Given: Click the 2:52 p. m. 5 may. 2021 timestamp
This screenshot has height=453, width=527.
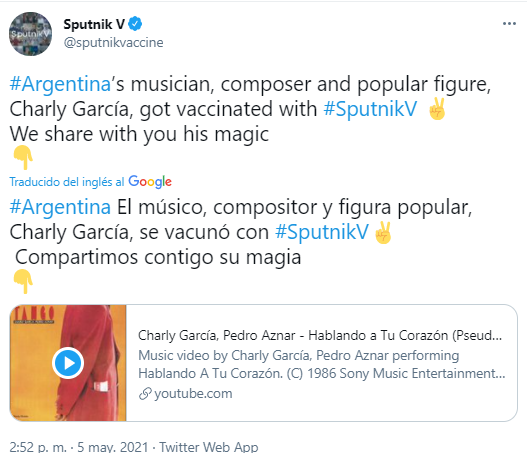Looking at the screenshot, I should tap(79, 447).
